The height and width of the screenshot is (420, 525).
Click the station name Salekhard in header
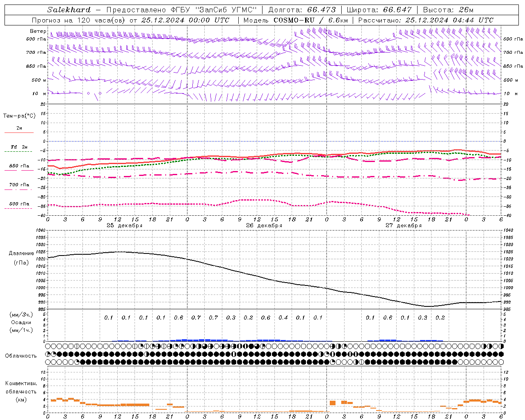68,10
